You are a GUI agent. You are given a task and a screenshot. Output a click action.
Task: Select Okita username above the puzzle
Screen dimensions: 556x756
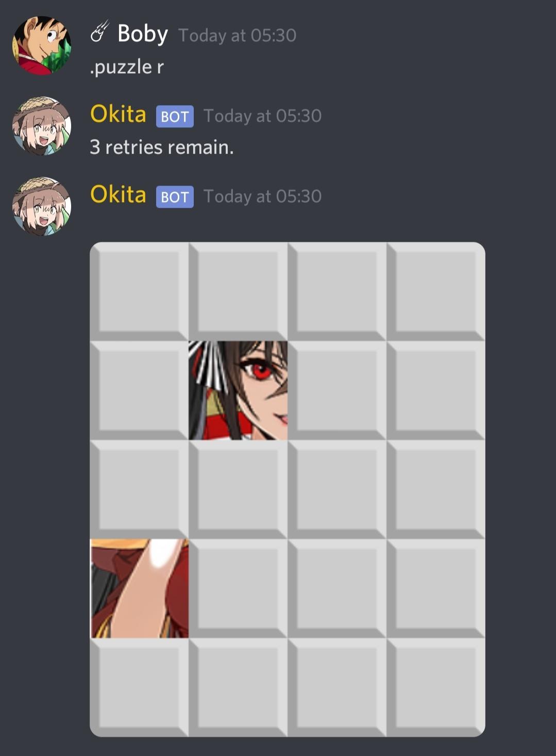pos(118,194)
